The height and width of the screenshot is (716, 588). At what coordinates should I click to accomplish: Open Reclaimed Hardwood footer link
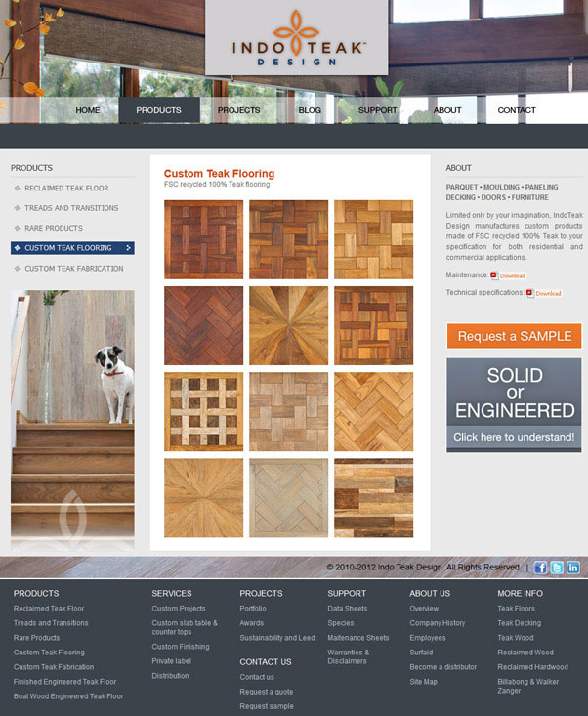point(532,667)
